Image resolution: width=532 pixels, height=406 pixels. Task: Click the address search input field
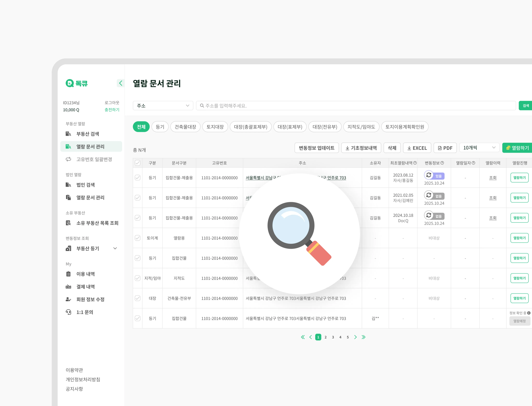click(x=356, y=106)
